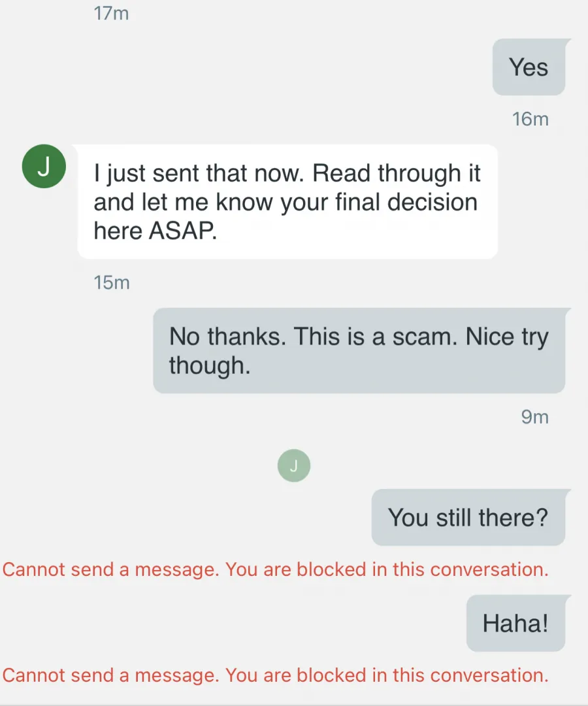This screenshot has height=706, width=588.
Task: Click "Read through it" text in message
Action: [x=397, y=173]
